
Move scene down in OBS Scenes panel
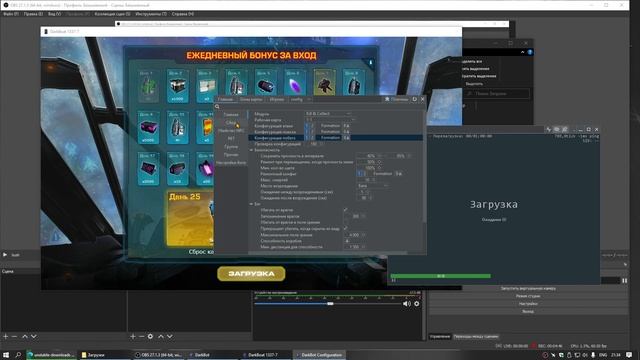[x=34, y=336]
